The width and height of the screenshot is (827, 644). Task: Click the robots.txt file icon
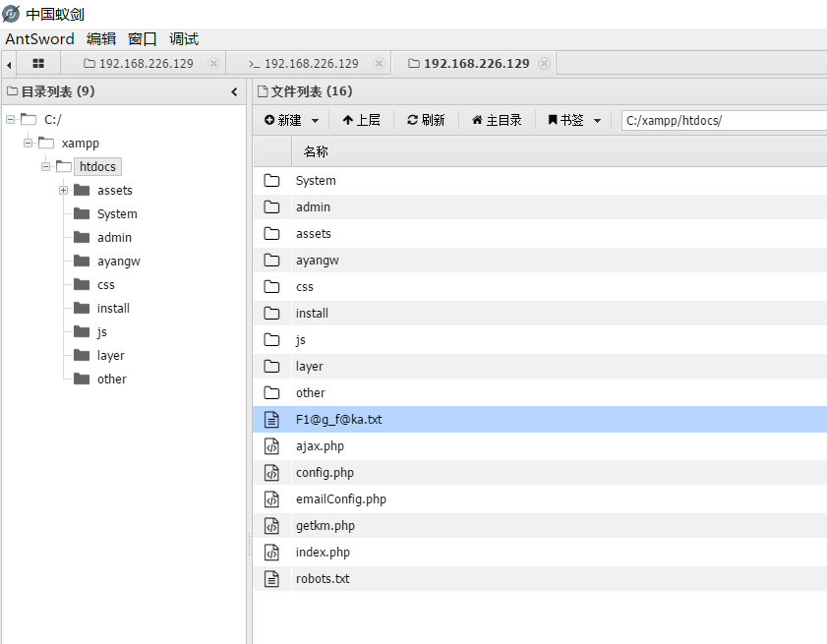point(272,579)
